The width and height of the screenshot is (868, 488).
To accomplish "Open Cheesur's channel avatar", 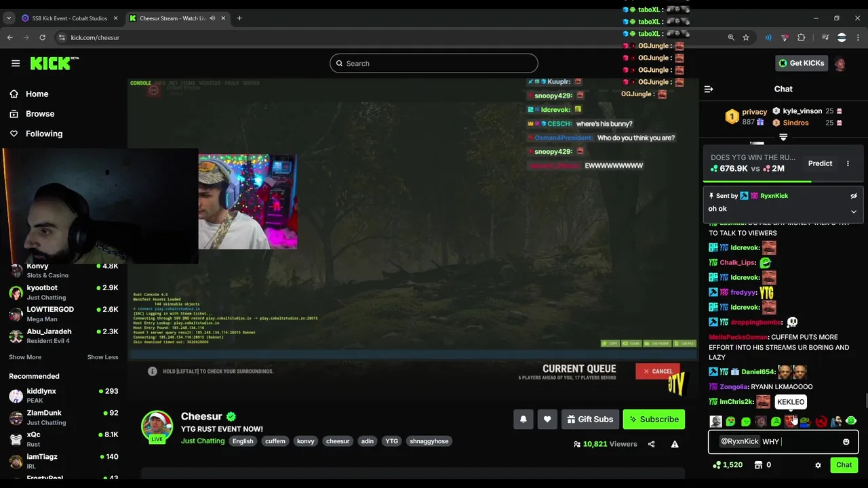I will coord(157,426).
